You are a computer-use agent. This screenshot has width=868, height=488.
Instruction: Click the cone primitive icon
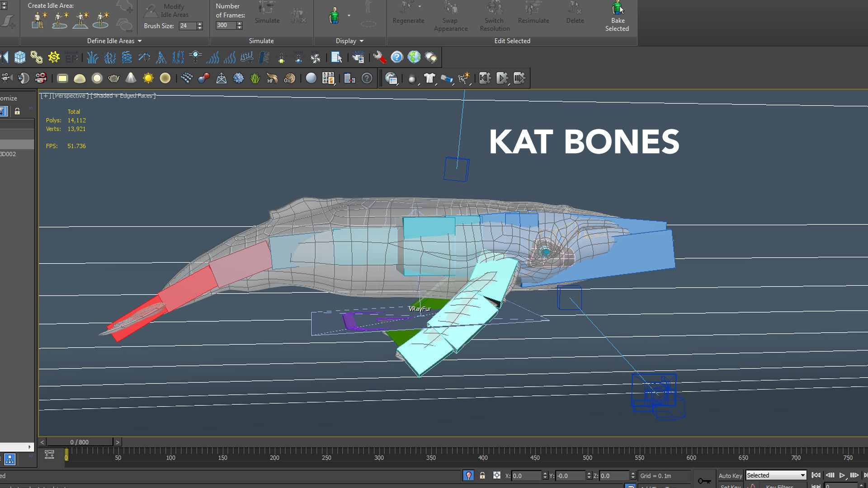[131, 78]
